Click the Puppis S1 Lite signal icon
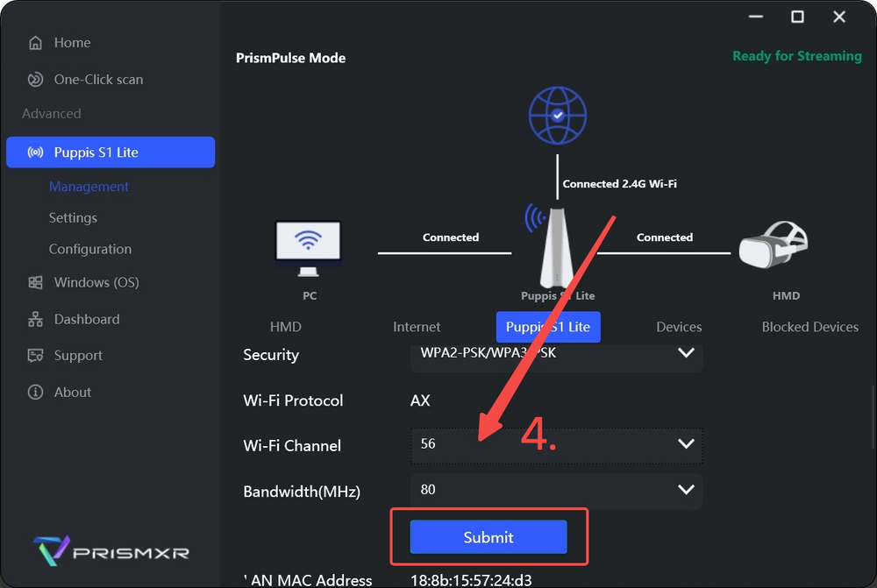 (x=35, y=152)
